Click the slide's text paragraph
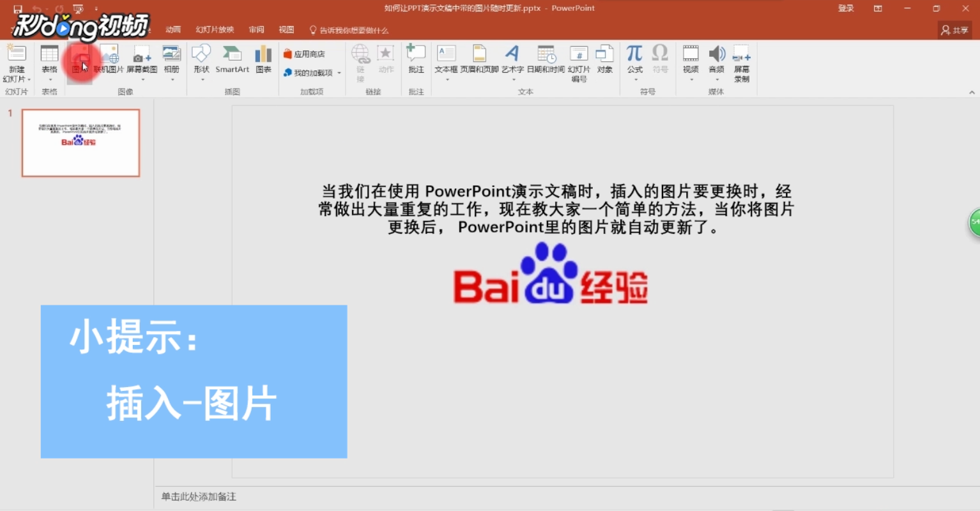The image size is (980, 511). pyautogui.click(x=556, y=209)
